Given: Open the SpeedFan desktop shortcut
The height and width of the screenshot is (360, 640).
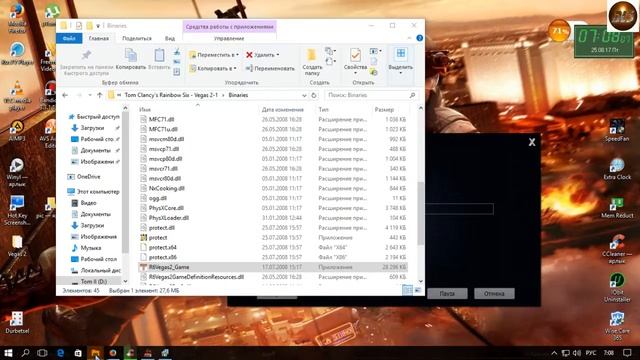Looking at the screenshot, I should point(617,131).
